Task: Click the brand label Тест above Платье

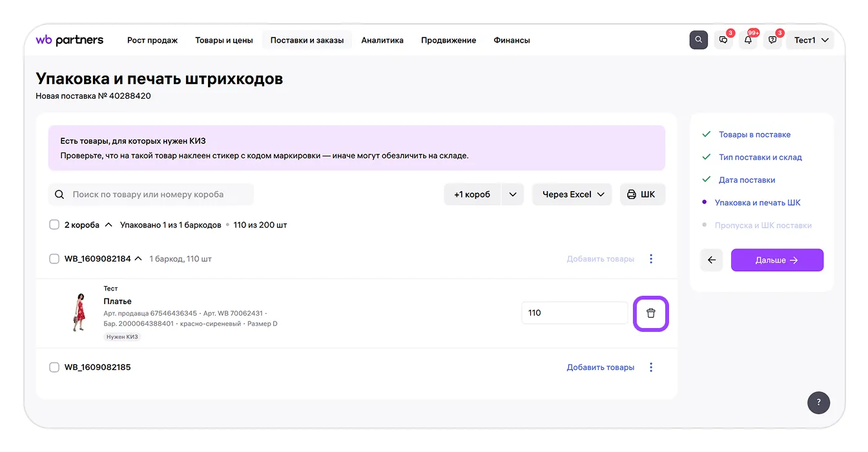Action: point(110,289)
